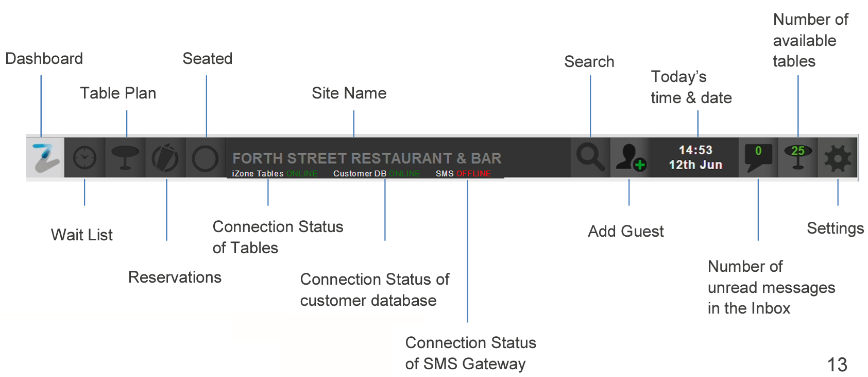Click the iZone Tables ONLINE status

[275, 174]
